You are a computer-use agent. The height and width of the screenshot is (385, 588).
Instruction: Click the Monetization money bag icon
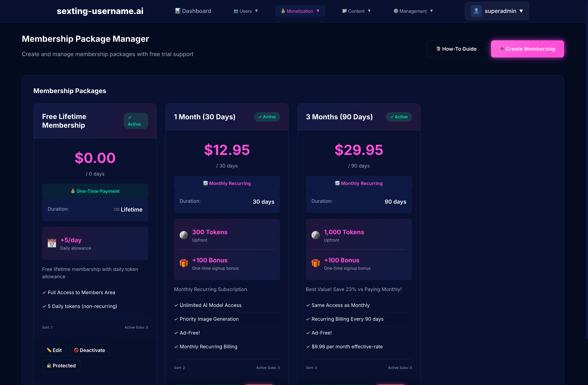(x=283, y=11)
